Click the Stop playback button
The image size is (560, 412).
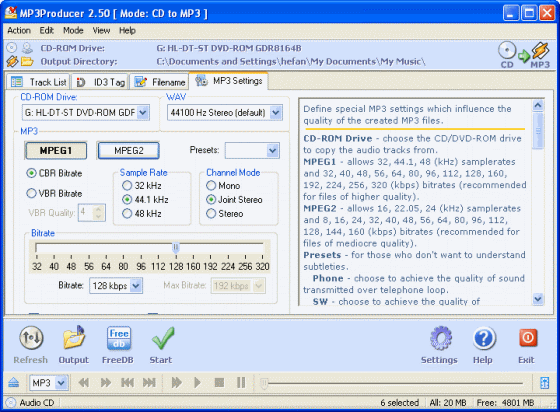pos(219,383)
